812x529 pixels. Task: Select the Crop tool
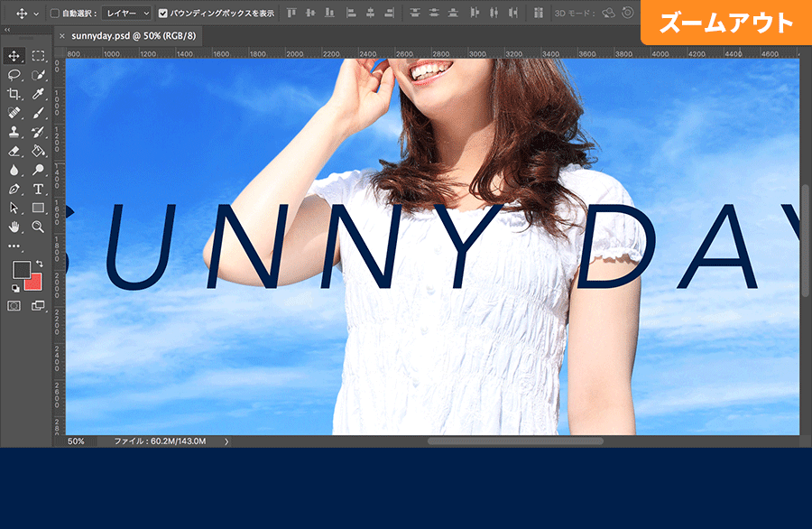pos(14,94)
